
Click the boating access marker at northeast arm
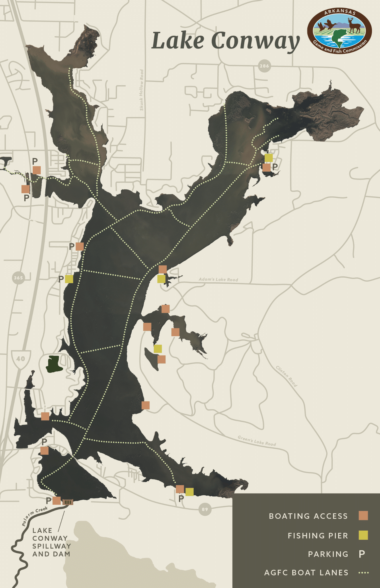(266, 167)
